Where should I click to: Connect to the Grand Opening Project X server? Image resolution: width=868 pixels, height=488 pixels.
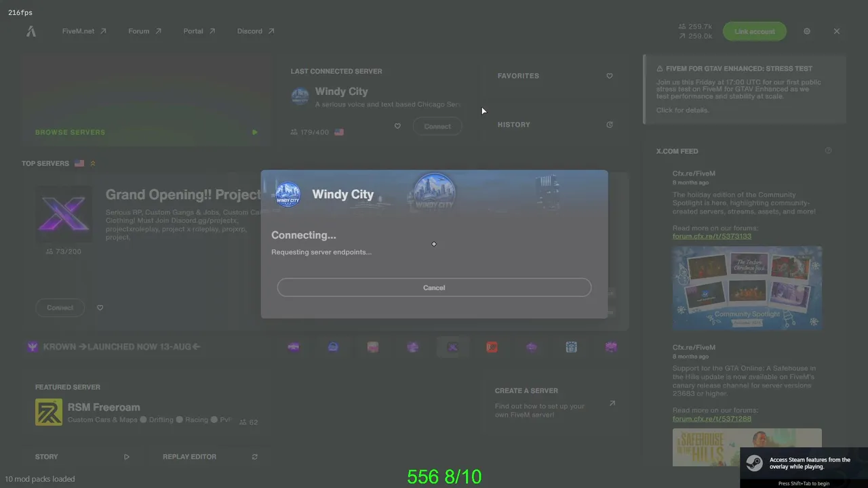pyautogui.click(x=60, y=308)
